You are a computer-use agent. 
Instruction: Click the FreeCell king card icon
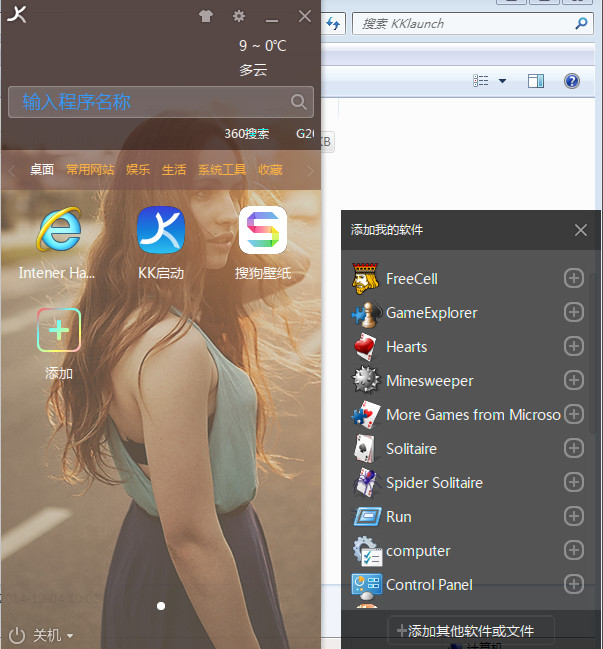point(365,279)
